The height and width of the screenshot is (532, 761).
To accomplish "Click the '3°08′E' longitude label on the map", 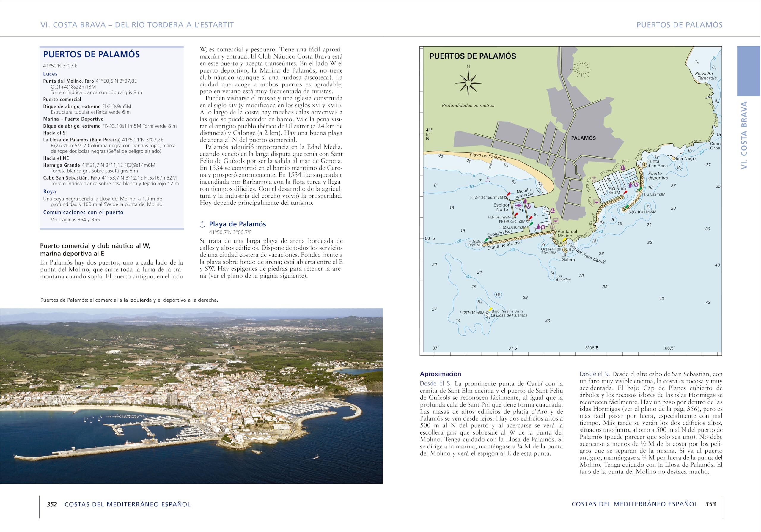I will (x=592, y=348).
